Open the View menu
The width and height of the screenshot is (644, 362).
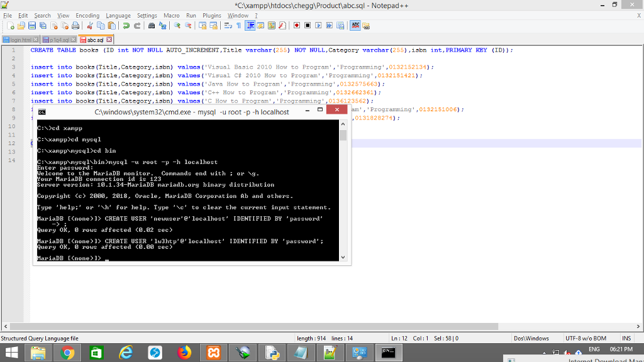click(x=63, y=16)
